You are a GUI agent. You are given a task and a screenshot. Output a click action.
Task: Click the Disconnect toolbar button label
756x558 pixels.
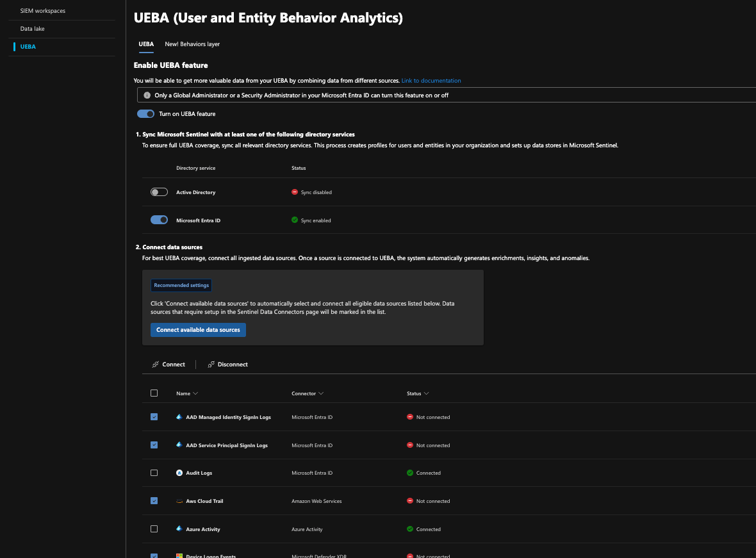coord(233,365)
